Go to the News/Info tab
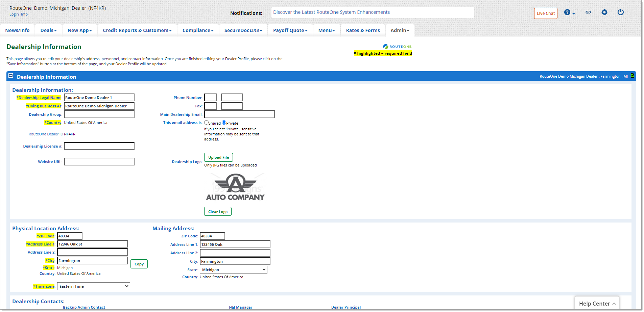The width and height of the screenshot is (644, 312). 17,30
